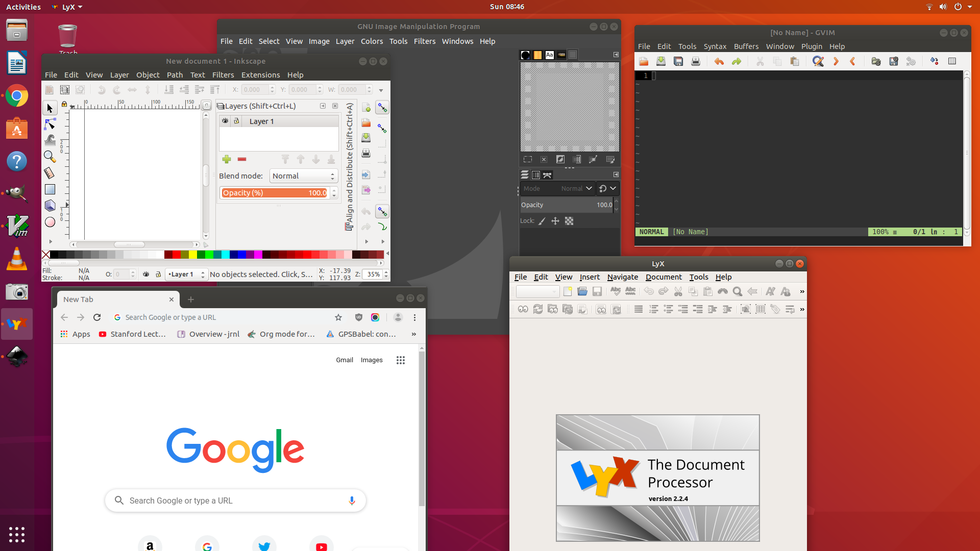Open the LyX paragraph style combo box
This screenshot has width=980, height=551.
click(x=537, y=291)
